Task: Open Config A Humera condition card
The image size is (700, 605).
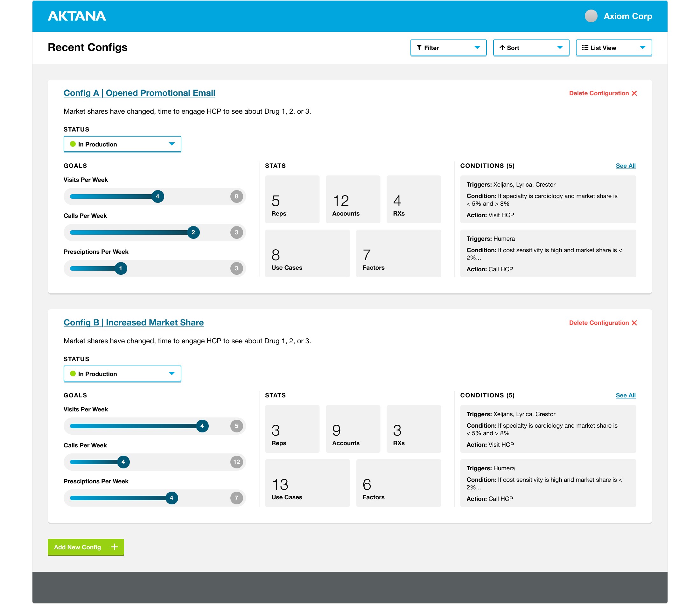Action: tap(548, 254)
